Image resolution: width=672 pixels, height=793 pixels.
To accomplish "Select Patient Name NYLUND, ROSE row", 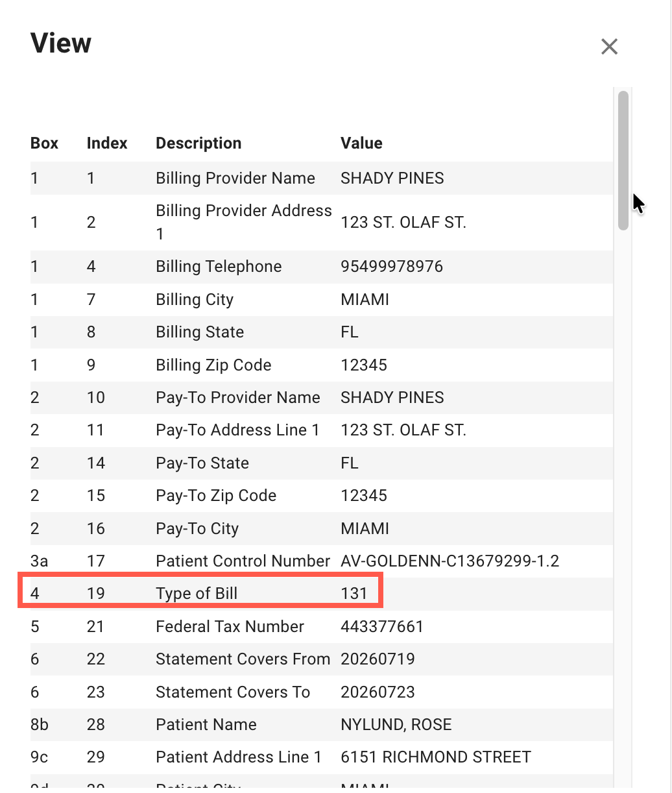I will click(x=322, y=725).
